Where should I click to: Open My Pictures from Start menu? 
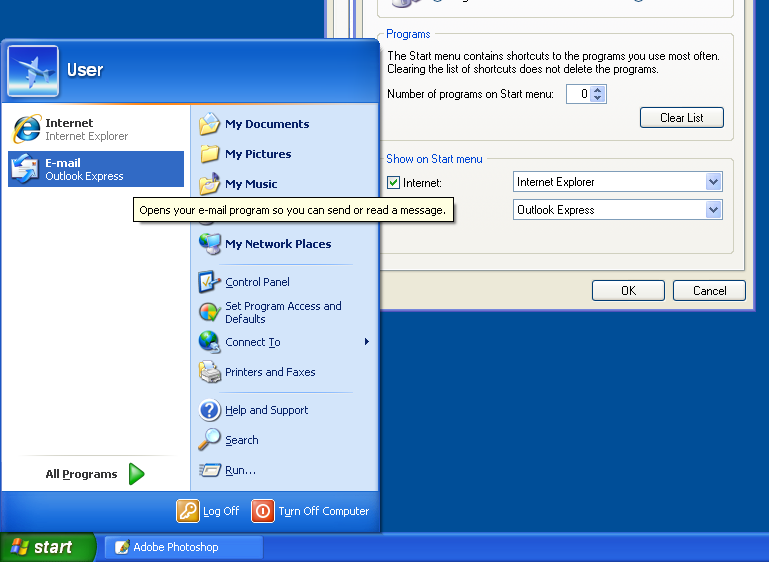pyautogui.click(x=283, y=154)
